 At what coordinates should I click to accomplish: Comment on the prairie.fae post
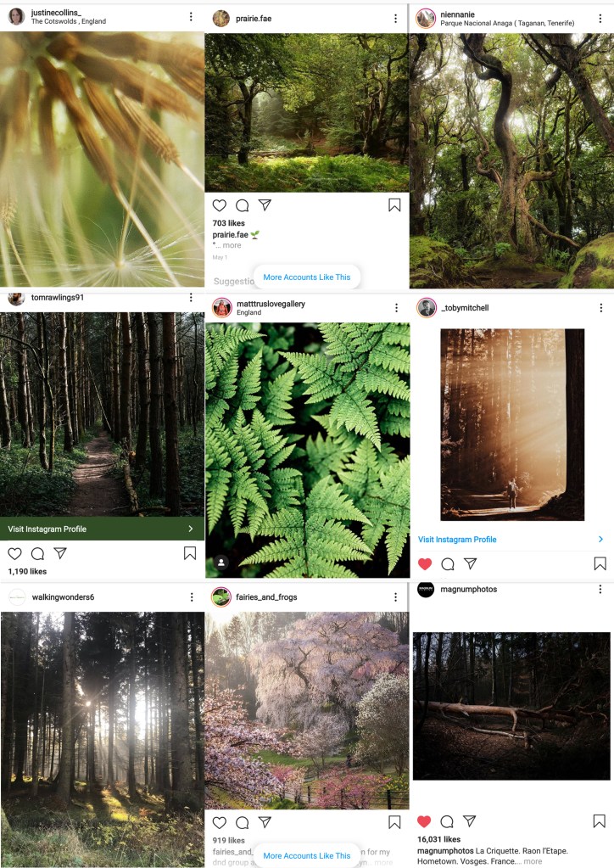(243, 205)
